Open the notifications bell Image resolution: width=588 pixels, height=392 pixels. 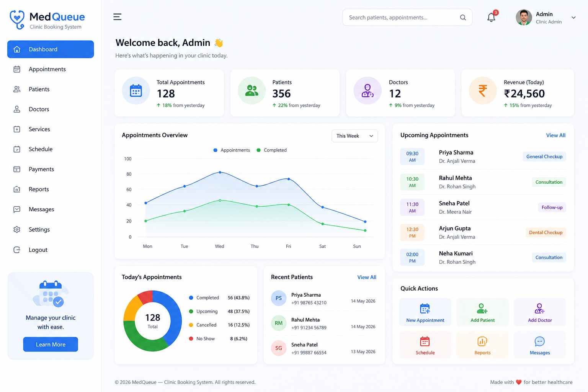click(x=491, y=17)
